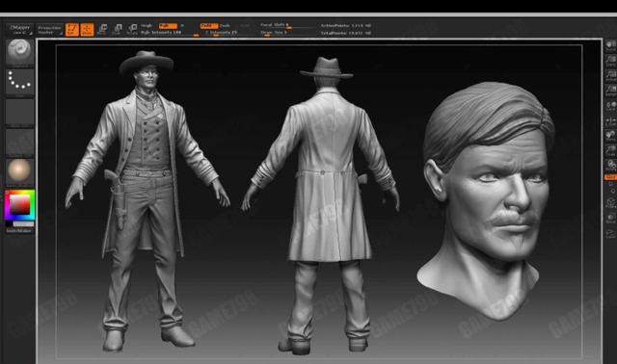Click the Scroll icon in right shelf
617x364 pixels.
click(x=610, y=45)
